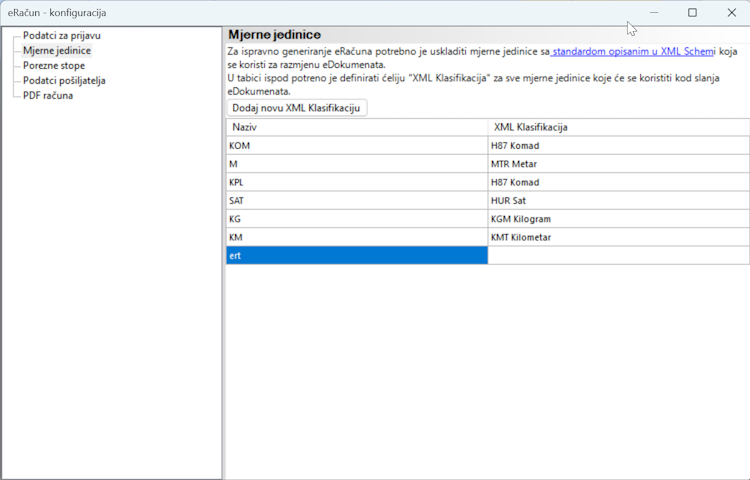This screenshot has height=480, width=750.
Task: Select the KM unit name cell
Action: [x=356, y=237]
